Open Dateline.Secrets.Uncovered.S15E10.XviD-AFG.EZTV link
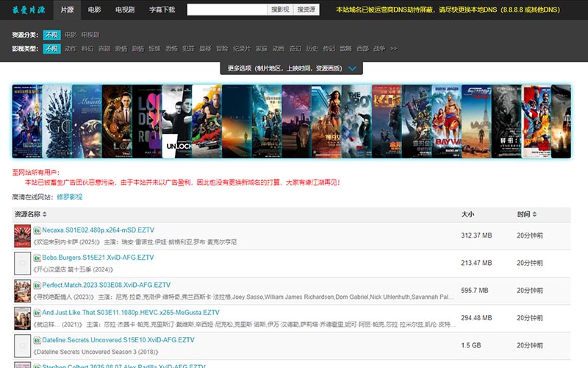The width and height of the screenshot is (588, 368). (118, 340)
